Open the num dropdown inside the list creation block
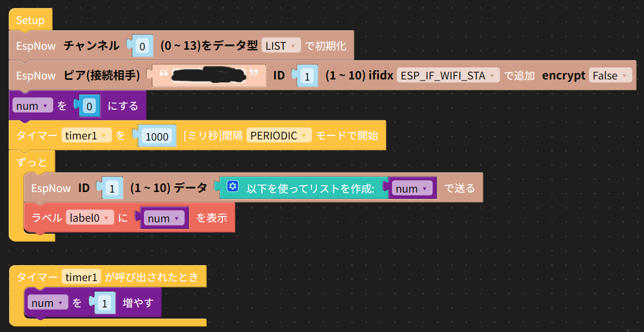Screen dimensions: 644x332 tap(413, 187)
